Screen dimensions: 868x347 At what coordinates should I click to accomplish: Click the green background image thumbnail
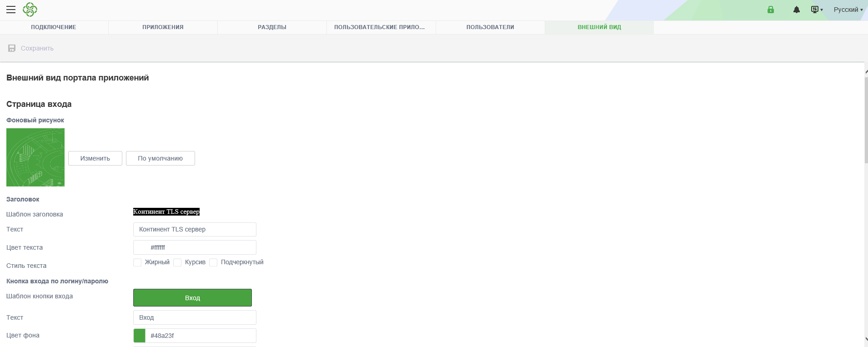pyautogui.click(x=35, y=157)
